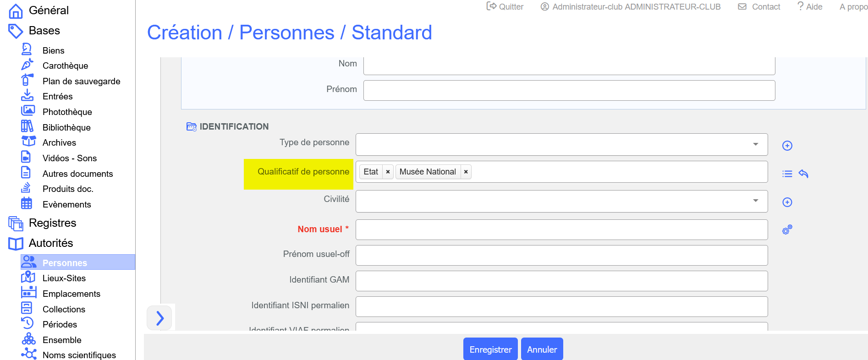The width and height of the screenshot is (868, 360).
Task: Click the Enregistrer button
Action: point(490,349)
